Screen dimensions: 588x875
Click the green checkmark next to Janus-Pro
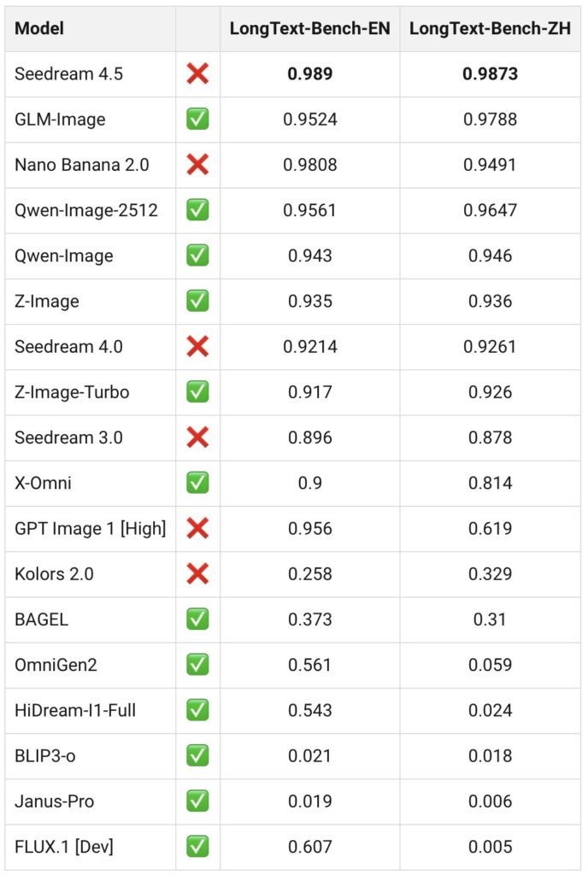click(197, 801)
